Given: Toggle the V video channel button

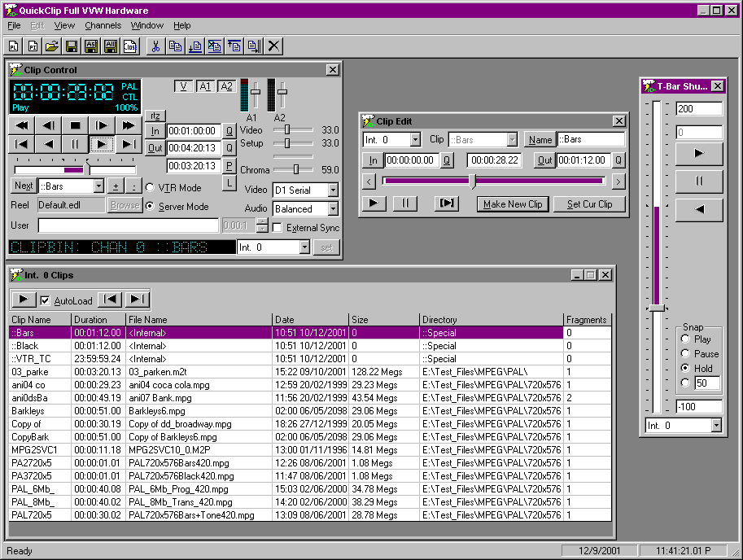Looking at the screenshot, I should [x=183, y=86].
